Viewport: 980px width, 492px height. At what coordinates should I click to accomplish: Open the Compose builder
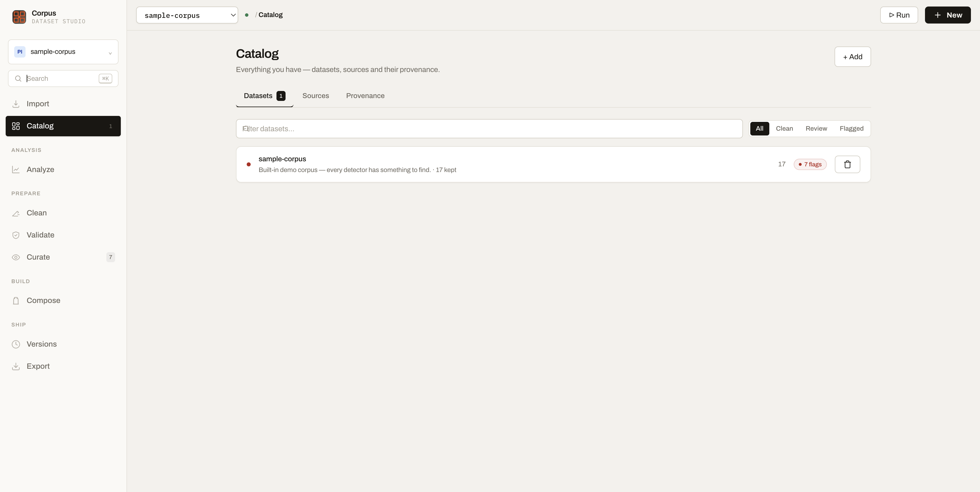pos(63,300)
